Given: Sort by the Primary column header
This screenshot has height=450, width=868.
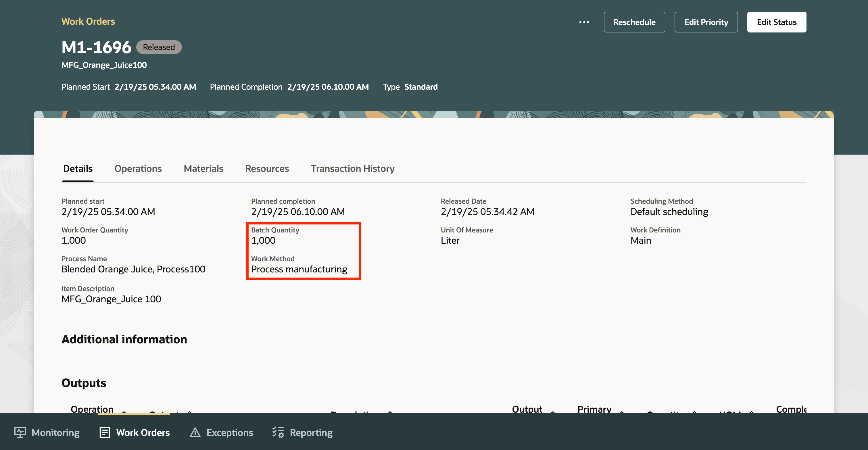Looking at the screenshot, I should click(x=594, y=409).
